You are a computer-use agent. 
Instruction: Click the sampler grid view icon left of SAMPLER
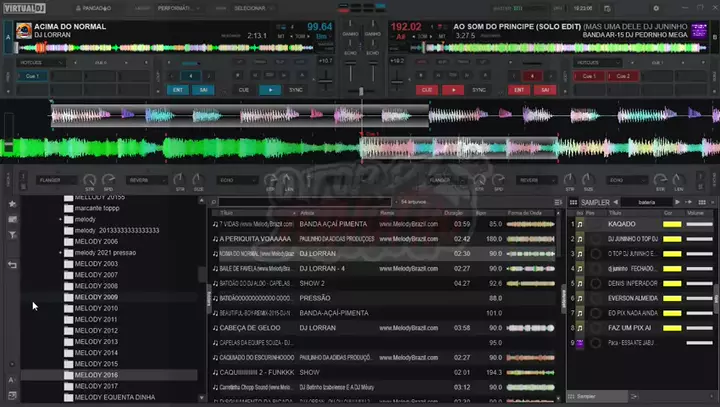(x=574, y=202)
